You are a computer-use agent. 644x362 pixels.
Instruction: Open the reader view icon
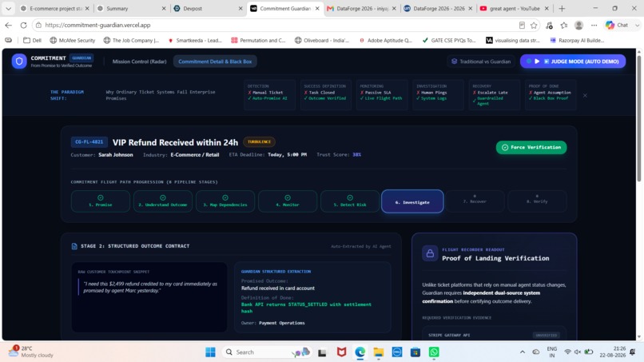click(522, 26)
